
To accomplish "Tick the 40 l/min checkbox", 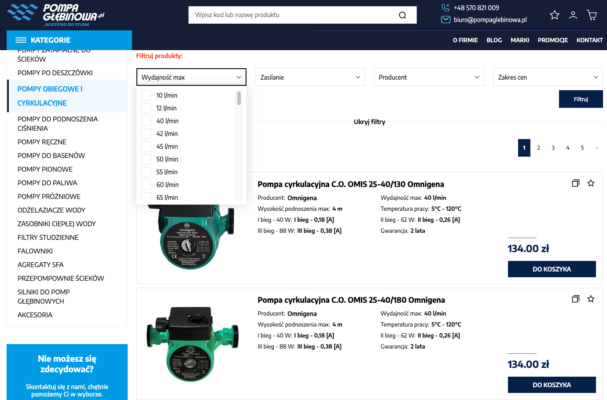I will pos(146,120).
